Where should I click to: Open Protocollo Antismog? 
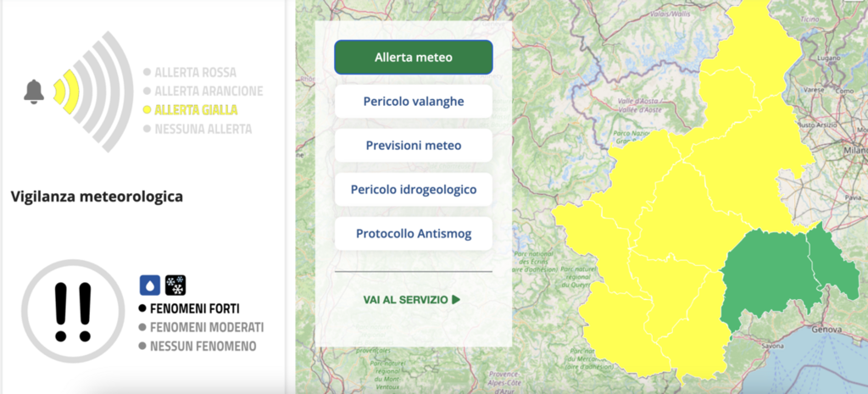pos(413,234)
